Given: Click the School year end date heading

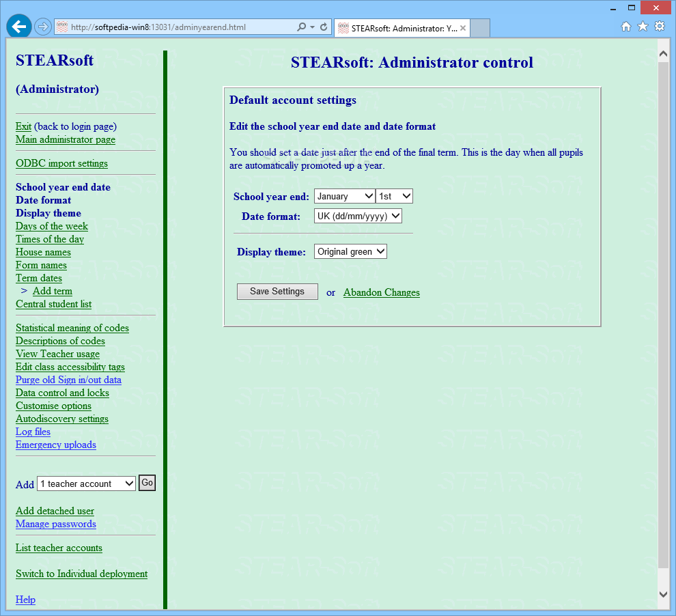Looking at the screenshot, I should [x=64, y=187].
